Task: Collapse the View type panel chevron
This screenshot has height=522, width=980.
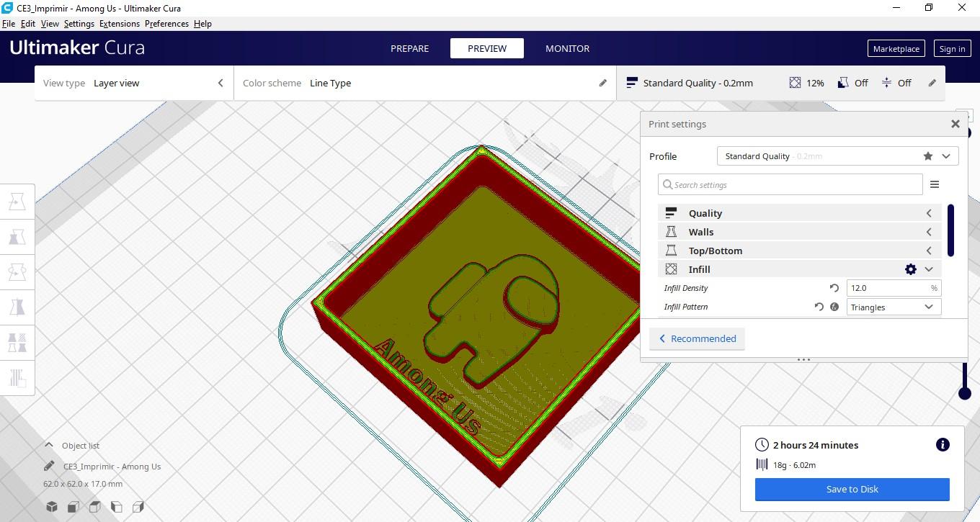Action: pyautogui.click(x=220, y=83)
